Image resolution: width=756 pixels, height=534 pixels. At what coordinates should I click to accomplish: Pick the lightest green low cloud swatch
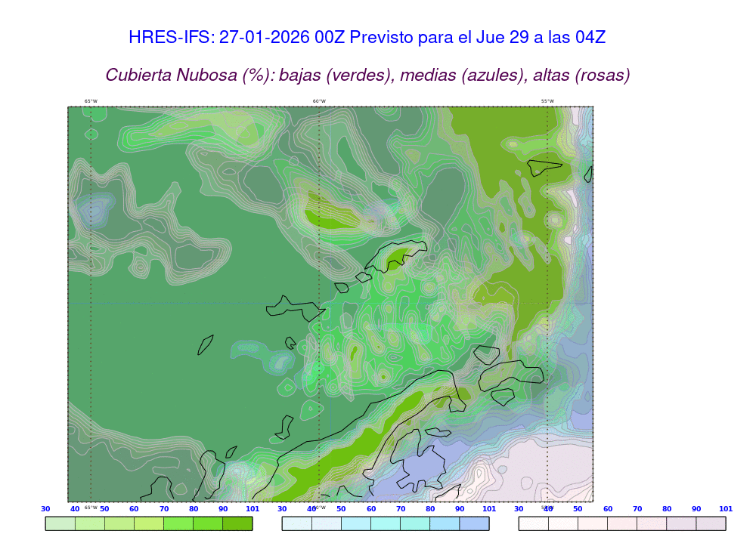(60, 523)
